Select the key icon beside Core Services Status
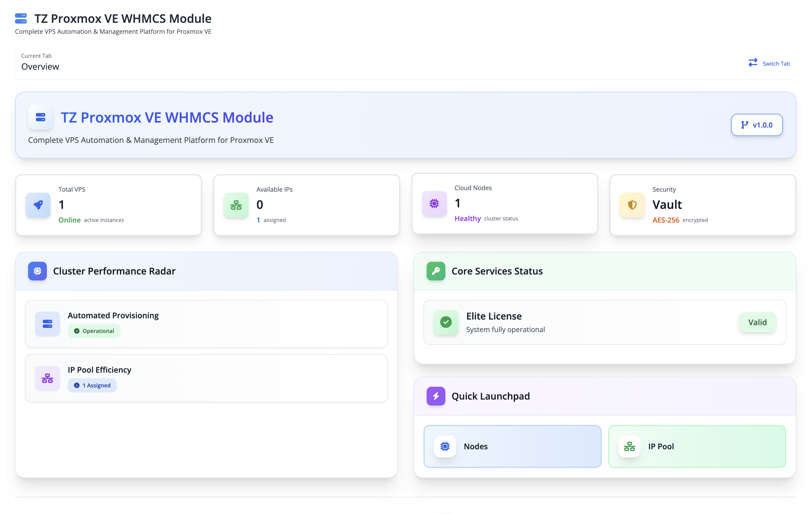812x514 pixels. click(436, 271)
